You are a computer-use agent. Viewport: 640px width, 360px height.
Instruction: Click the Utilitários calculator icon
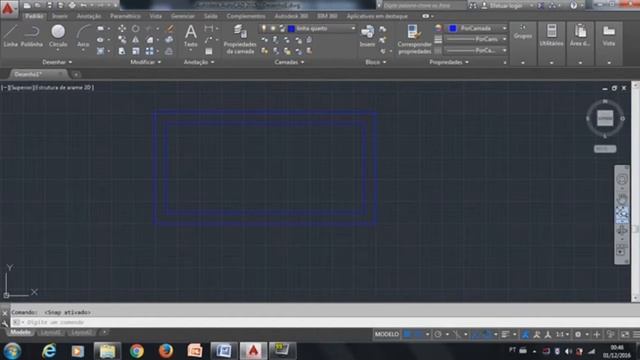[x=551, y=31]
